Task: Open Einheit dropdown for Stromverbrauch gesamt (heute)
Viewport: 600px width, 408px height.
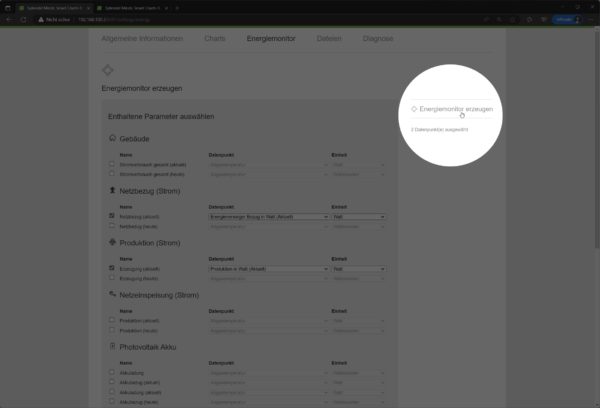Action: pyautogui.click(x=359, y=175)
